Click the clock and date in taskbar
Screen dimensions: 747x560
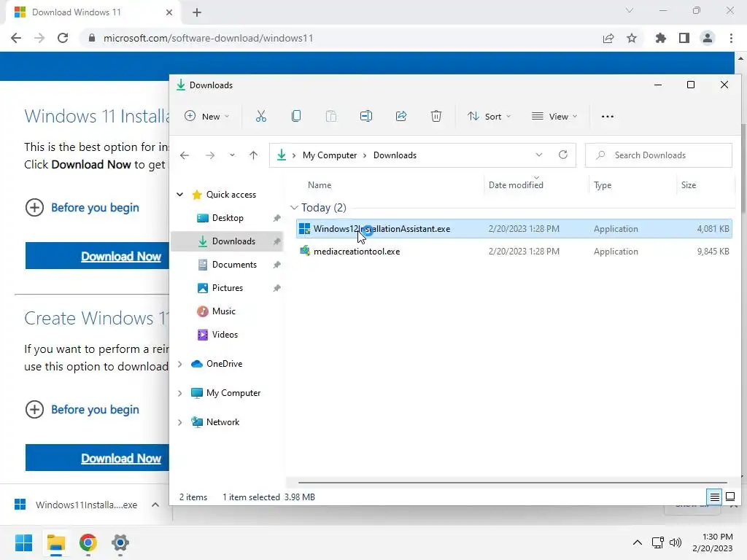713,542
